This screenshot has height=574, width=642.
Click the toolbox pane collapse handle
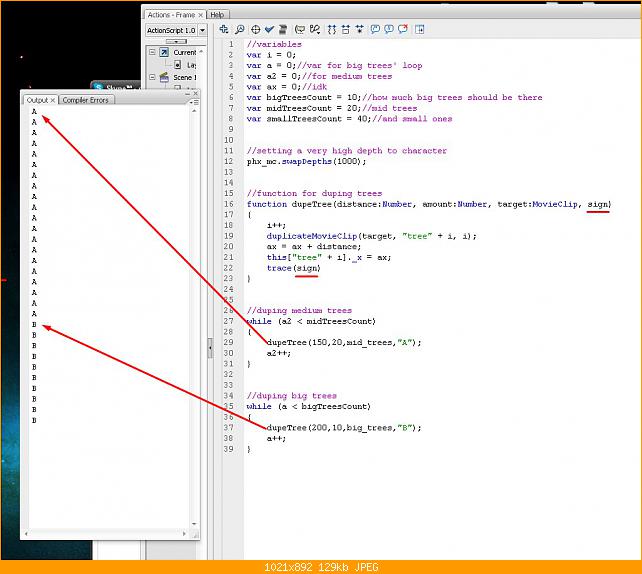coord(210,348)
